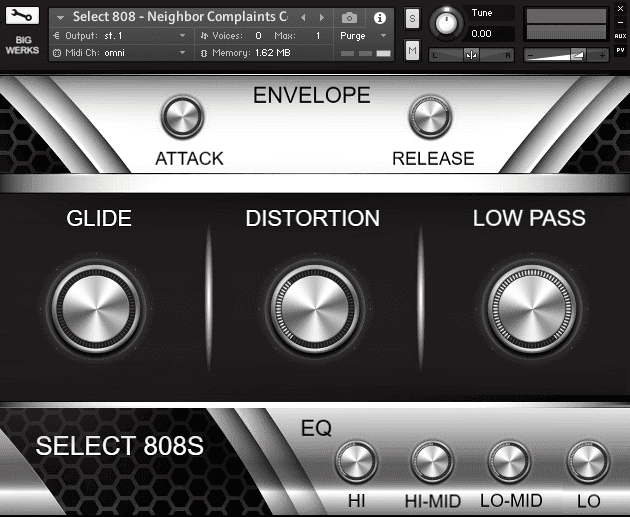Toggle the AUX button
This screenshot has width=630, height=517.
(620, 36)
